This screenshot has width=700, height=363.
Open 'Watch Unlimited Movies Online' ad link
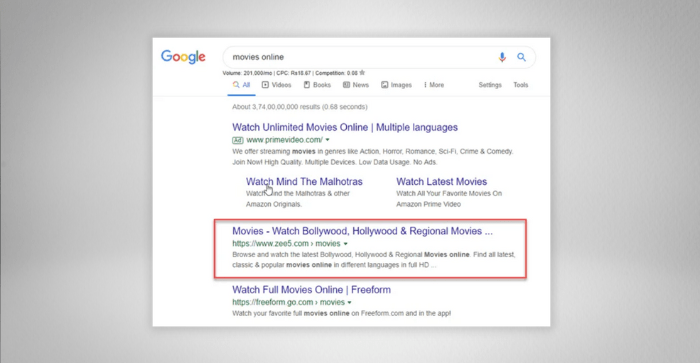[x=345, y=127]
